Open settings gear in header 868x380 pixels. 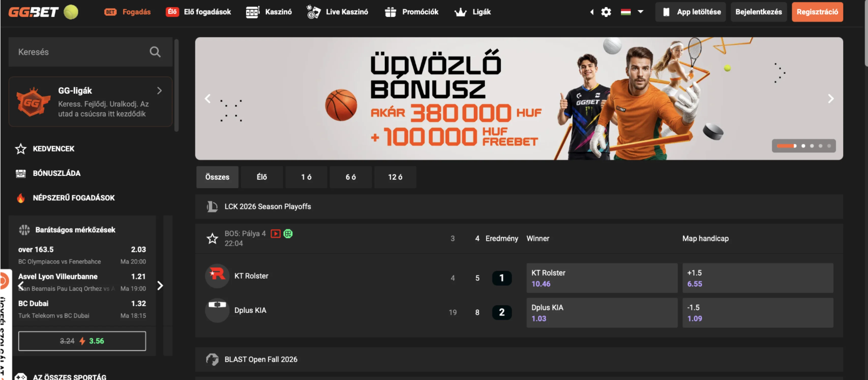(x=606, y=12)
